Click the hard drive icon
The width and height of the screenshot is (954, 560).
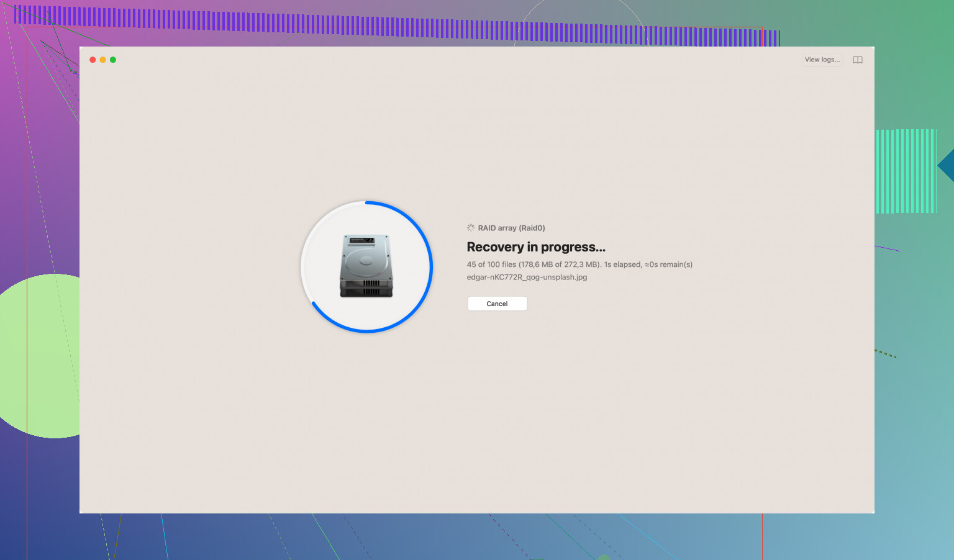pos(366,266)
